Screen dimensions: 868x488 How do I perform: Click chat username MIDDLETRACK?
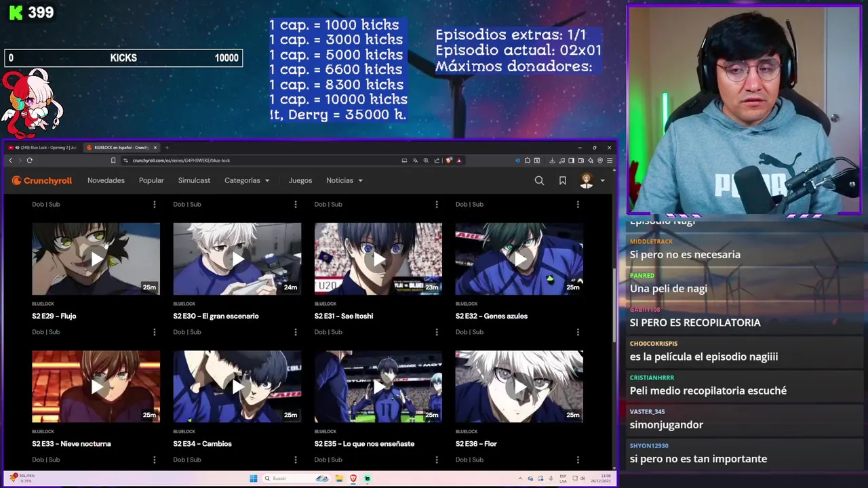[651, 241]
